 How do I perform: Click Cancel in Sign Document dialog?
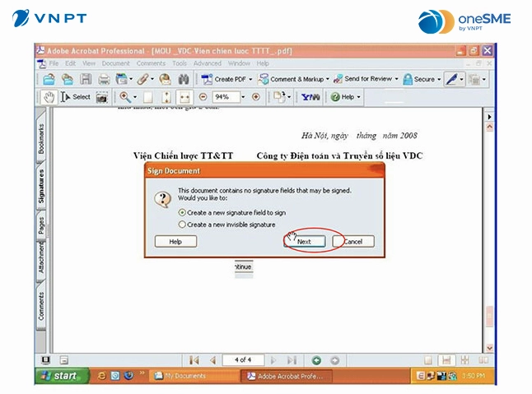click(x=353, y=242)
